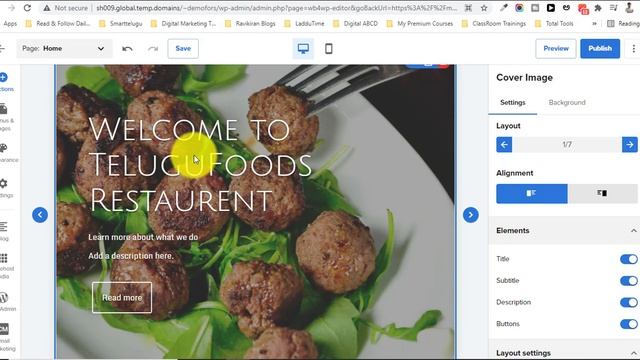Open Menus & Pages sidebar icon
The height and width of the screenshot is (360, 640).
click(4, 109)
